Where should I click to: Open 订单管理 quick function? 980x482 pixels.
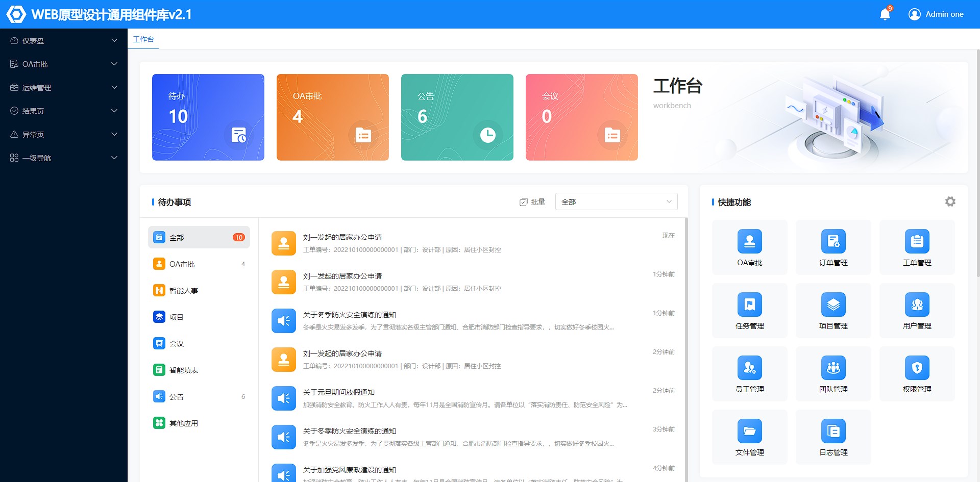point(833,242)
